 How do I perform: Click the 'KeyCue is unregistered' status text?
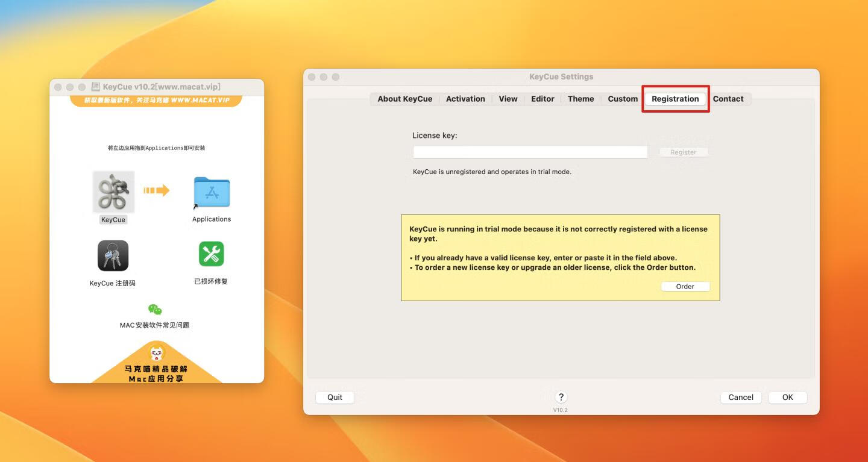click(x=492, y=172)
